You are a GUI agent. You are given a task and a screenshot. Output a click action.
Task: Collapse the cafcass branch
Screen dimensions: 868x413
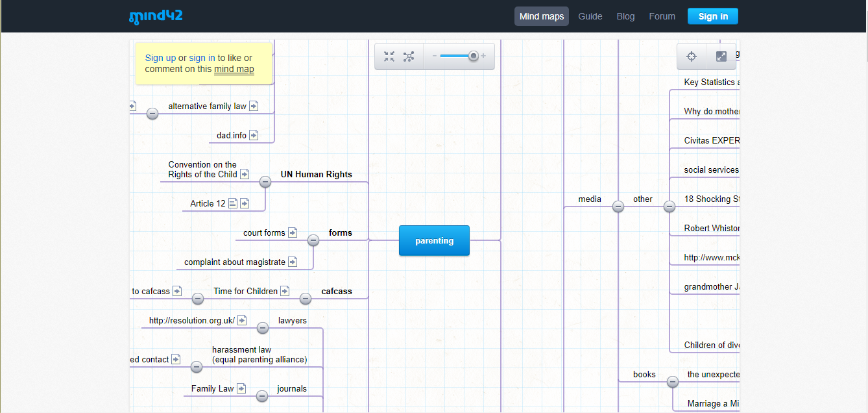pyautogui.click(x=306, y=299)
